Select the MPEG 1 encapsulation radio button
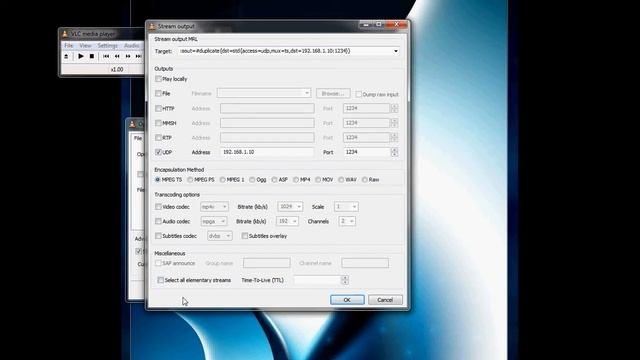Viewport: 640px width, 360px height. coord(222,180)
